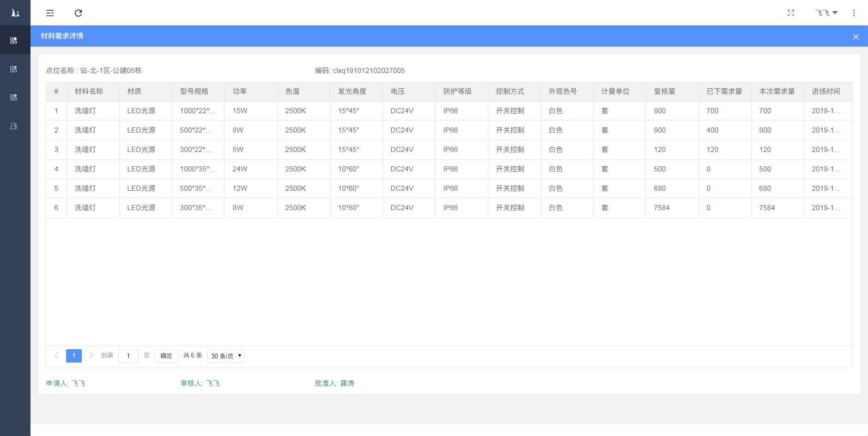Click the page number input field
The width and height of the screenshot is (868, 436).
coord(128,356)
